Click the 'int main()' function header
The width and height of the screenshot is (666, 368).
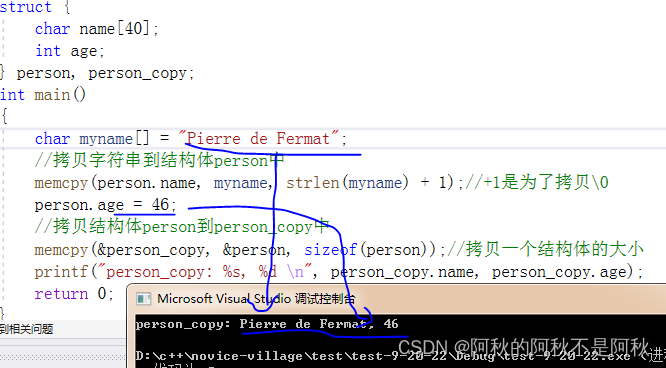(x=43, y=94)
